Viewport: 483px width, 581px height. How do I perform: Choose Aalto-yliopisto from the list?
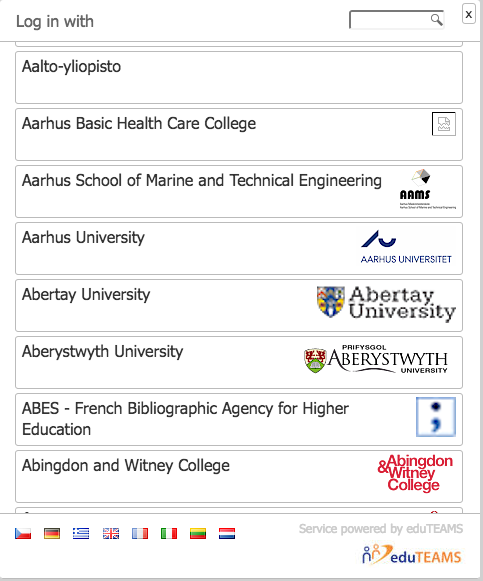pyautogui.click(x=239, y=77)
